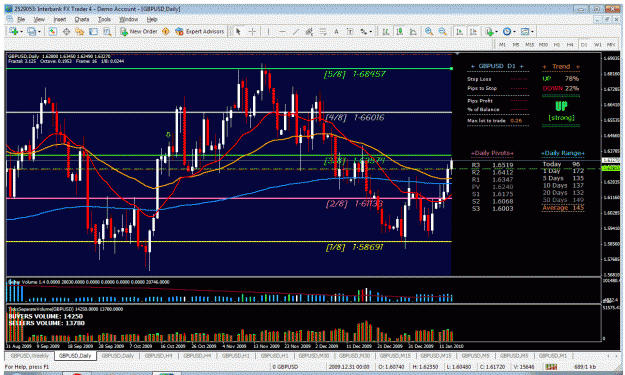The image size is (625, 375).
Task: Expand the Indicators dropdown arrow
Action: 497,31
